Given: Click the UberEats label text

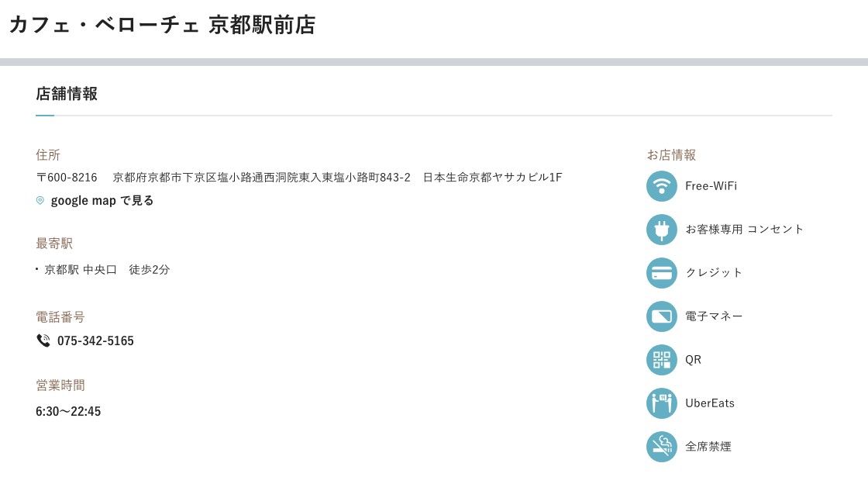Looking at the screenshot, I should (710, 403).
